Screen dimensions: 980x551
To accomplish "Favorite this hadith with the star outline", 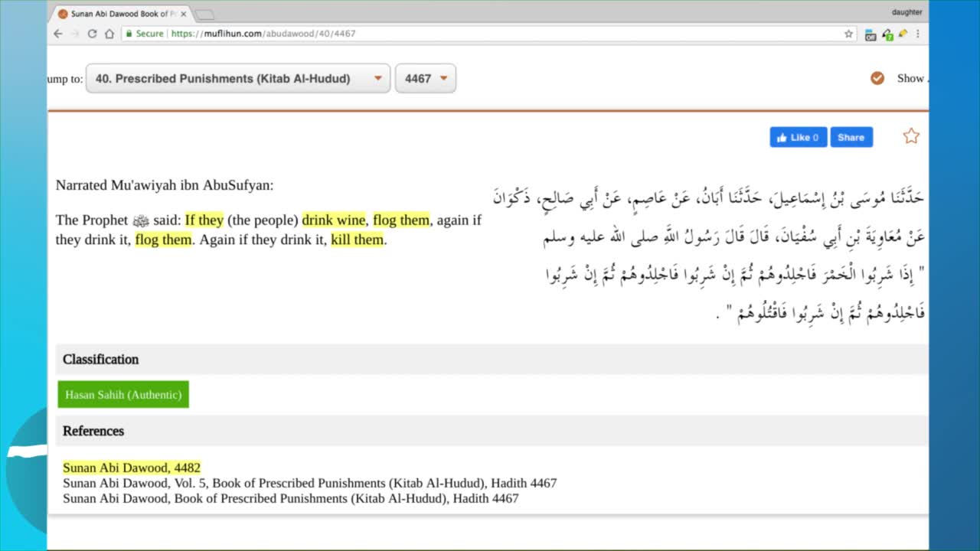I will pos(910,136).
